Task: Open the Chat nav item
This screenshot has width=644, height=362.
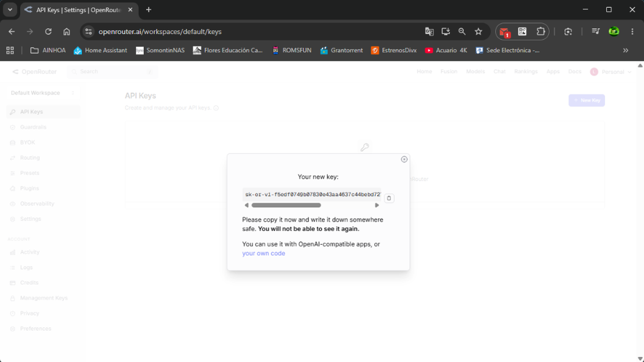Action: (499, 72)
